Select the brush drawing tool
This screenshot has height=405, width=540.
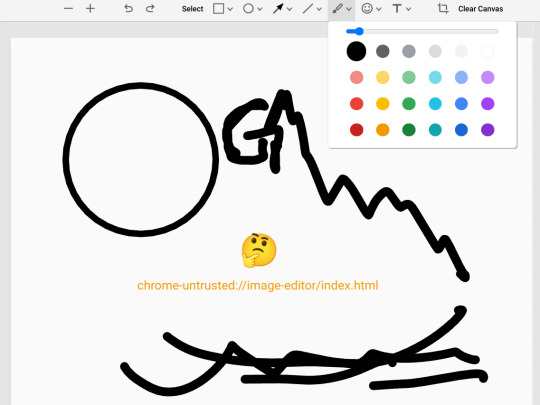point(337,9)
